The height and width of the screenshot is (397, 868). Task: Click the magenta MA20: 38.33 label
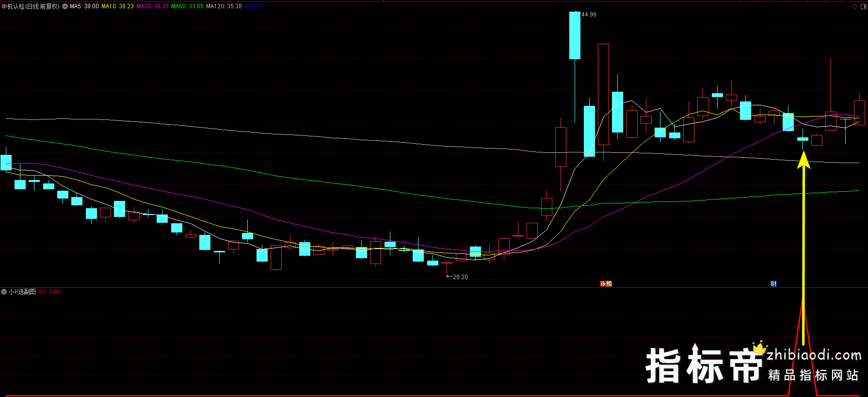click(x=152, y=6)
